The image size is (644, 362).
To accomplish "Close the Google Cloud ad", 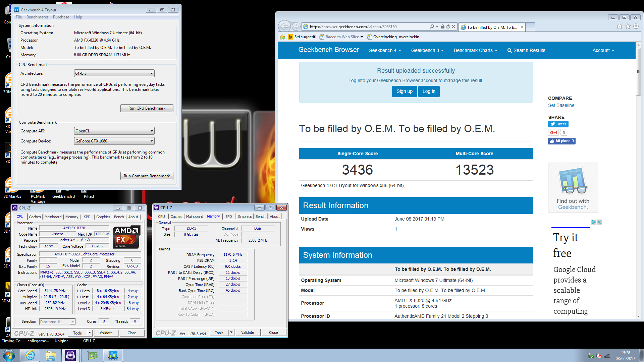I will pos(599,222).
